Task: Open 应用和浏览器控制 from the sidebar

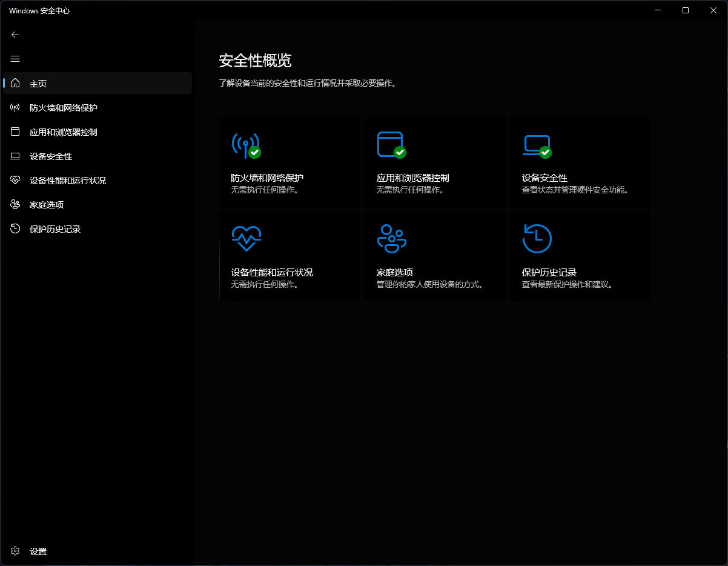Action: (98, 132)
